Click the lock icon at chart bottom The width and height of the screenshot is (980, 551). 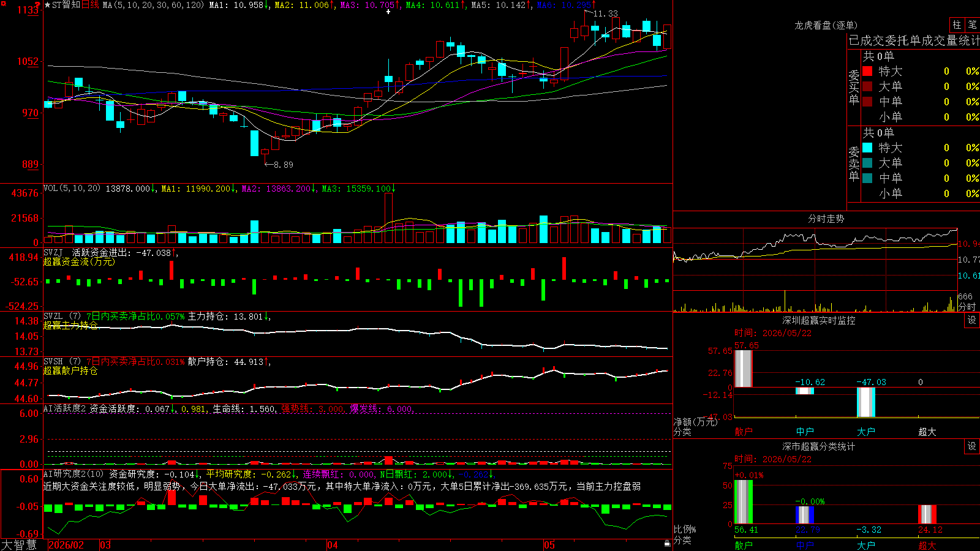click(x=668, y=544)
